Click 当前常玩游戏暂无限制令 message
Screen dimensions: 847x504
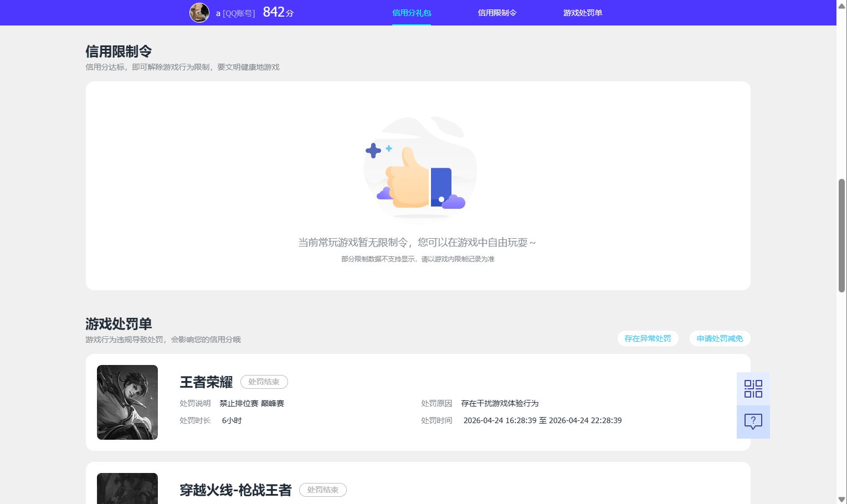tap(417, 242)
